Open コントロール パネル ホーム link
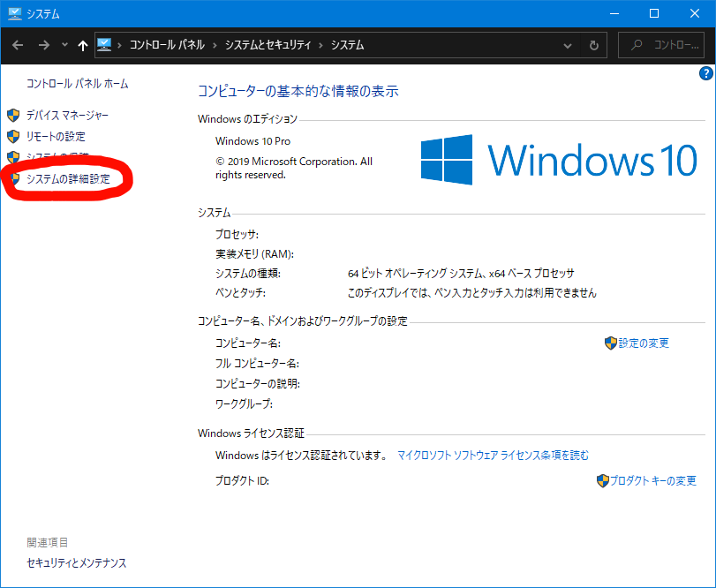The image size is (716, 588). (77, 84)
